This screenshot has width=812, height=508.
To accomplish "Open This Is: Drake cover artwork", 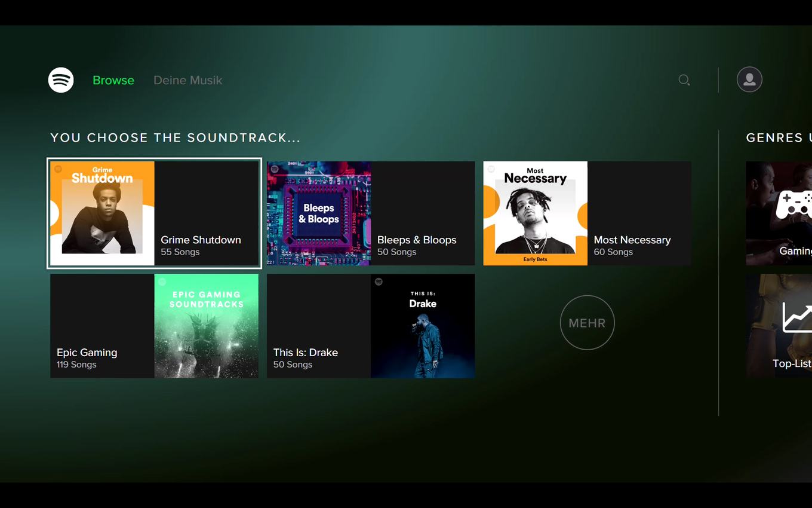I will pos(423,326).
